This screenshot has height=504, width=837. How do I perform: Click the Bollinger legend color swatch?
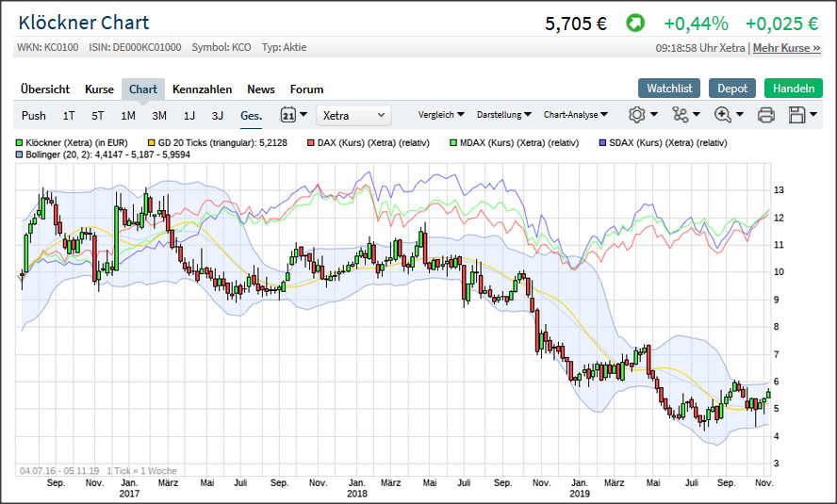[20, 154]
